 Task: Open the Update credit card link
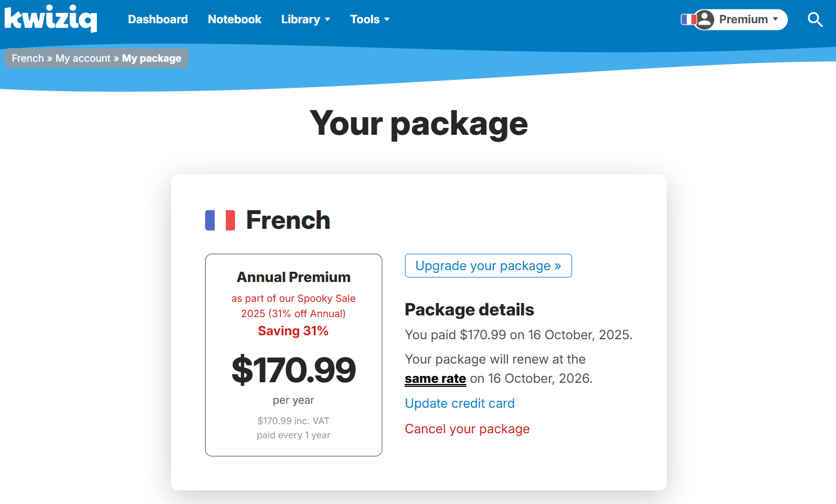point(459,403)
